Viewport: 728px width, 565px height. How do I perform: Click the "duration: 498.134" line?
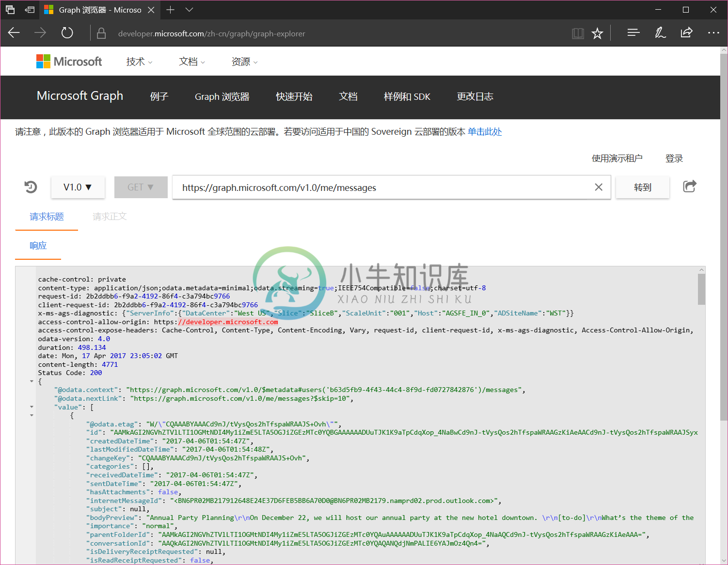coord(72,347)
